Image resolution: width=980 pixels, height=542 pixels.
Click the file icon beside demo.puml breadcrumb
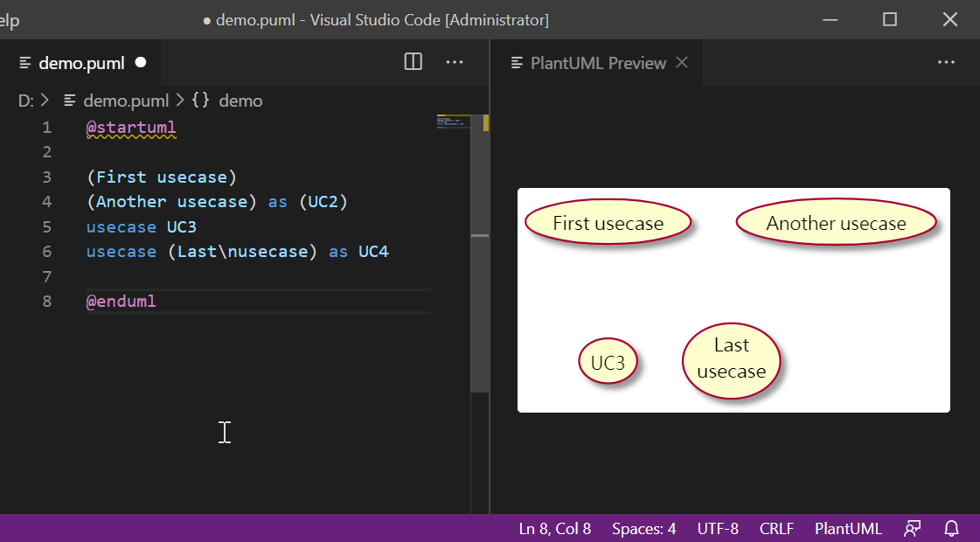point(69,101)
